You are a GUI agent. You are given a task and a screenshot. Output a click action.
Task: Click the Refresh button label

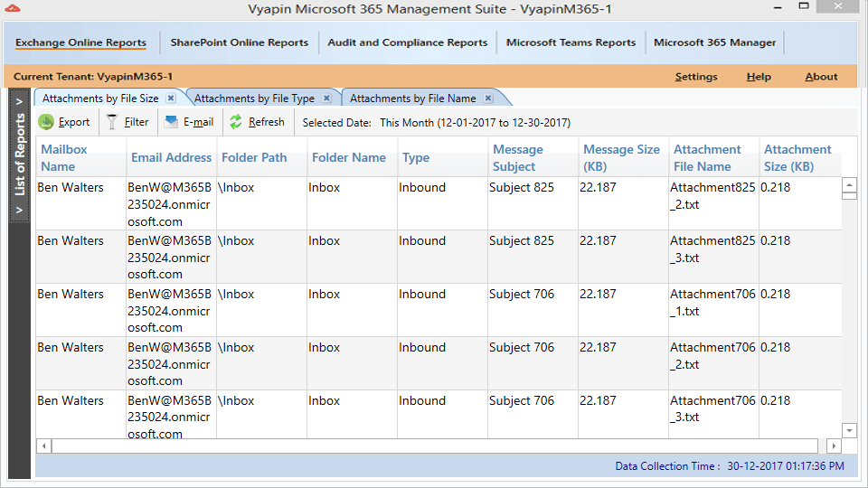pyautogui.click(x=266, y=122)
